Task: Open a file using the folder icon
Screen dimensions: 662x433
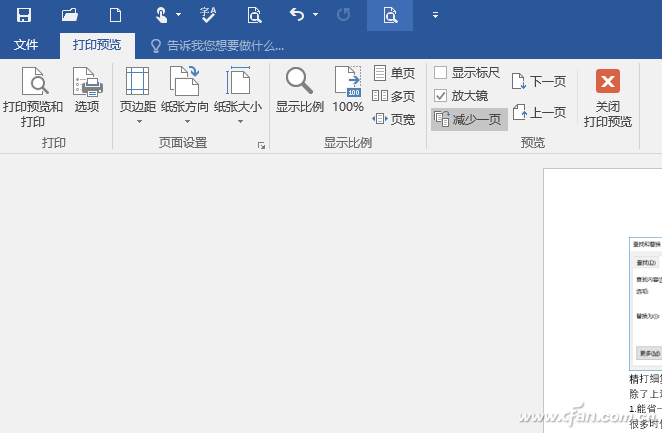Action: coord(70,15)
